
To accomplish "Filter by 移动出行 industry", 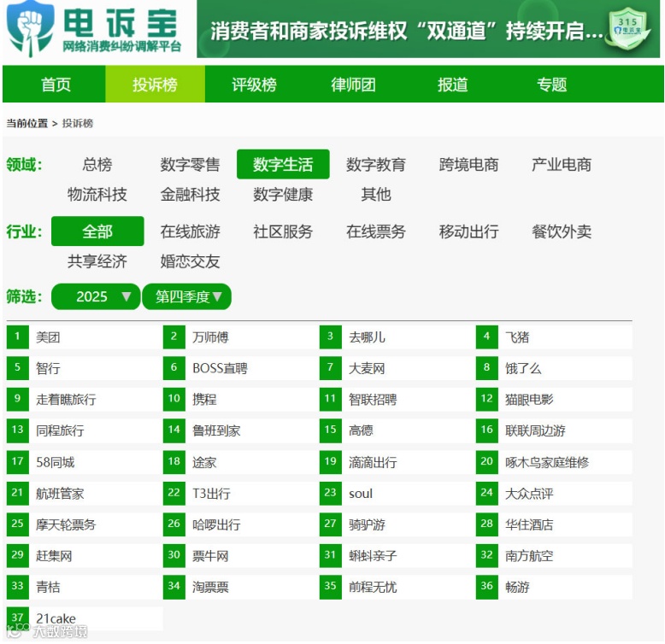I will click(468, 231).
